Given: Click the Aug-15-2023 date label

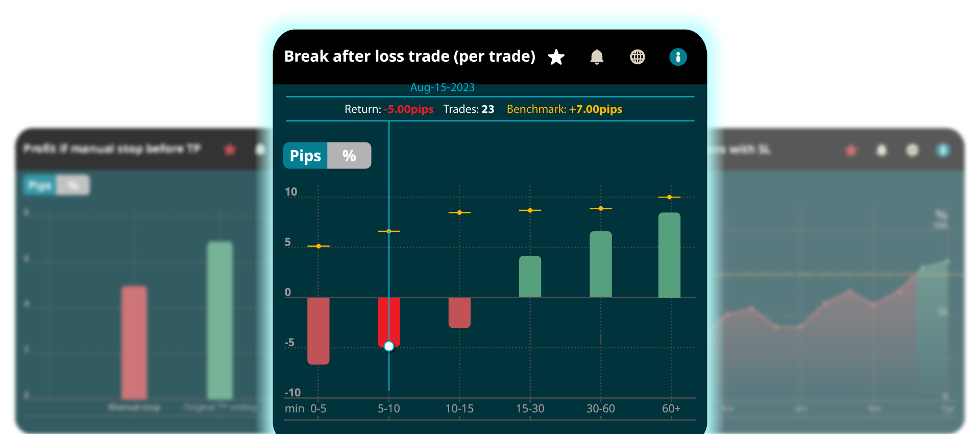Looking at the screenshot, I should pos(443,88).
